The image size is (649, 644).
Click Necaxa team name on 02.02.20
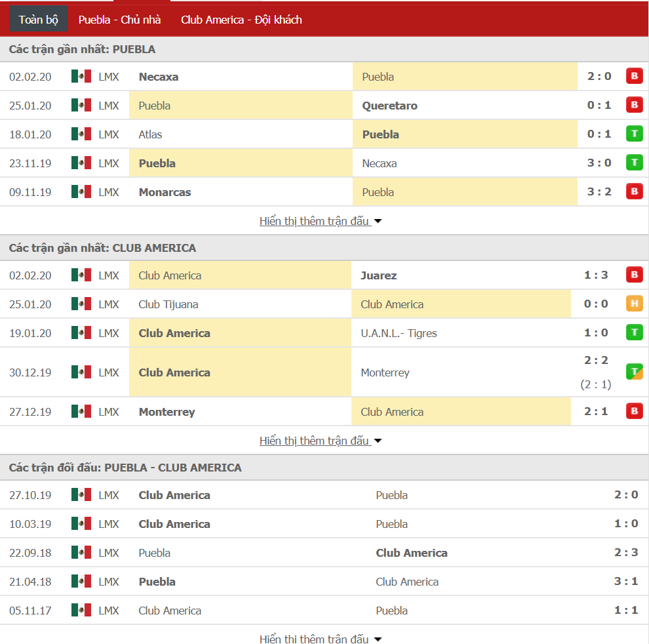pyautogui.click(x=159, y=77)
